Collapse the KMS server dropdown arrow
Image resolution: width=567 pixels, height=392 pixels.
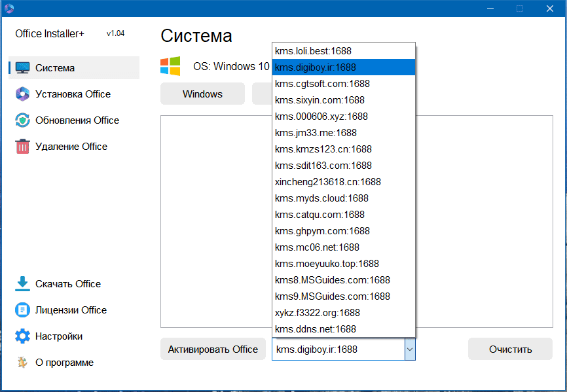[410, 349]
